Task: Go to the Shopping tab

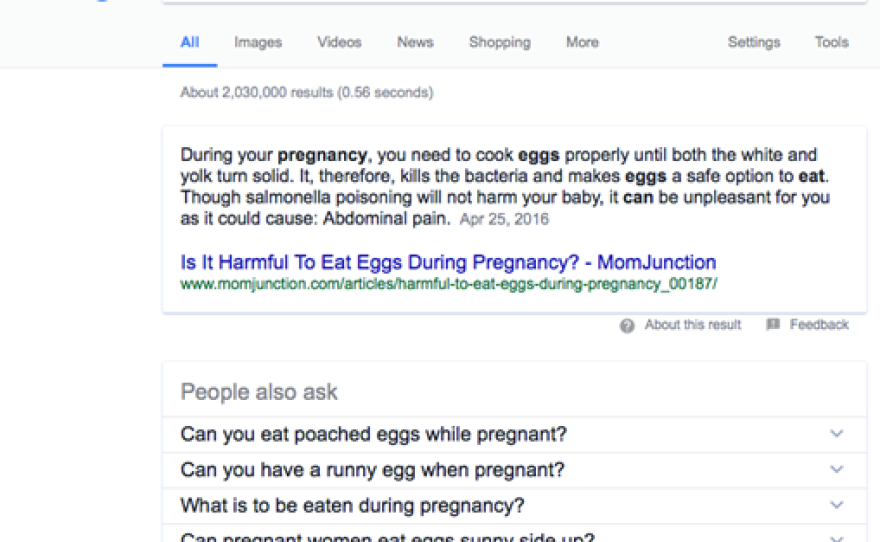Action: pos(499,42)
